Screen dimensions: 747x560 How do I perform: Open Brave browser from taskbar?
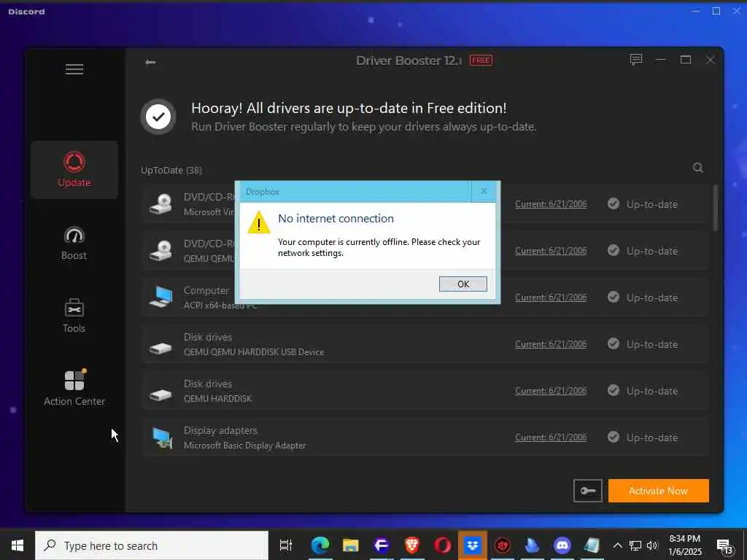[411, 545]
